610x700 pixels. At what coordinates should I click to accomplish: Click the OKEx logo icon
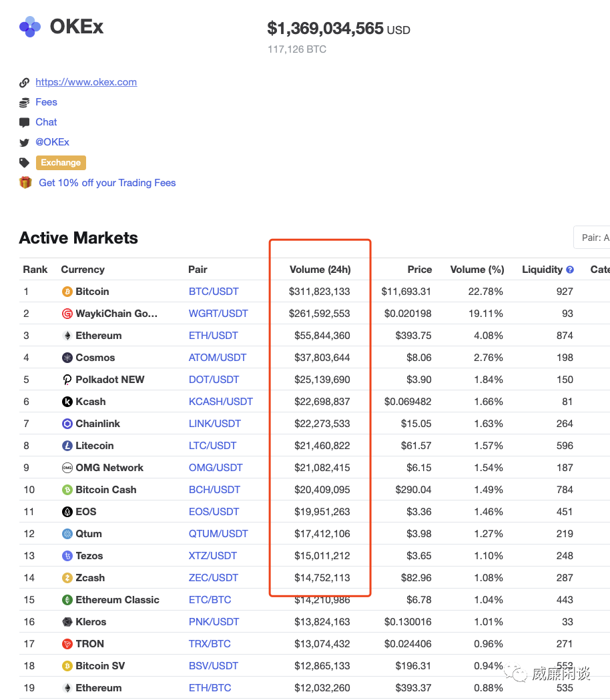pyautogui.click(x=30, y=27)
